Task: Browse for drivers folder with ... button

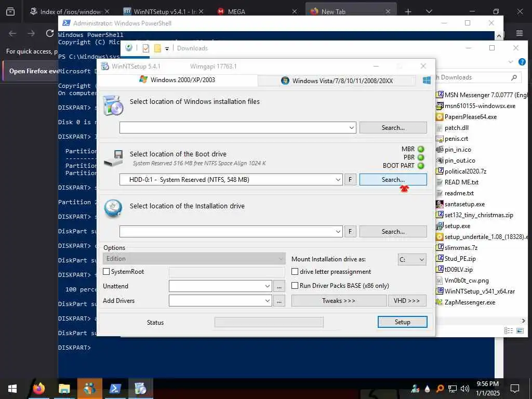Action: (279, 301)
